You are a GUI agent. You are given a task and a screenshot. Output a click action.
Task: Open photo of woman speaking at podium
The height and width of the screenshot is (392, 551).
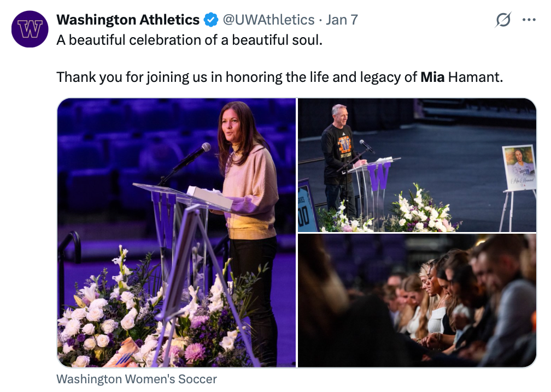pos(177,232)
